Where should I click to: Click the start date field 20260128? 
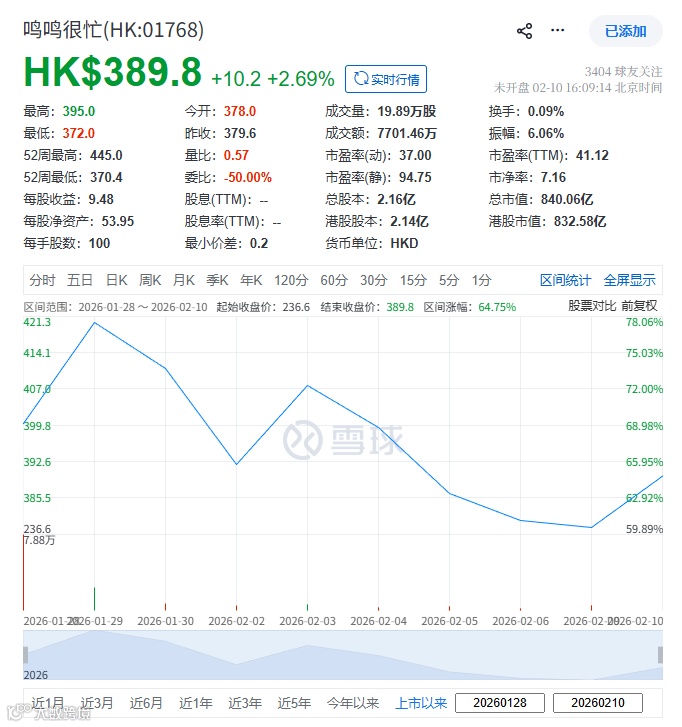coord(500,703)
